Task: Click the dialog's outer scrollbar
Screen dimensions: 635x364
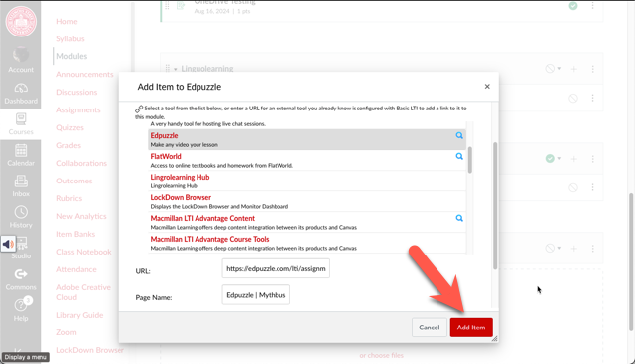Action: (x=495, y=205)
